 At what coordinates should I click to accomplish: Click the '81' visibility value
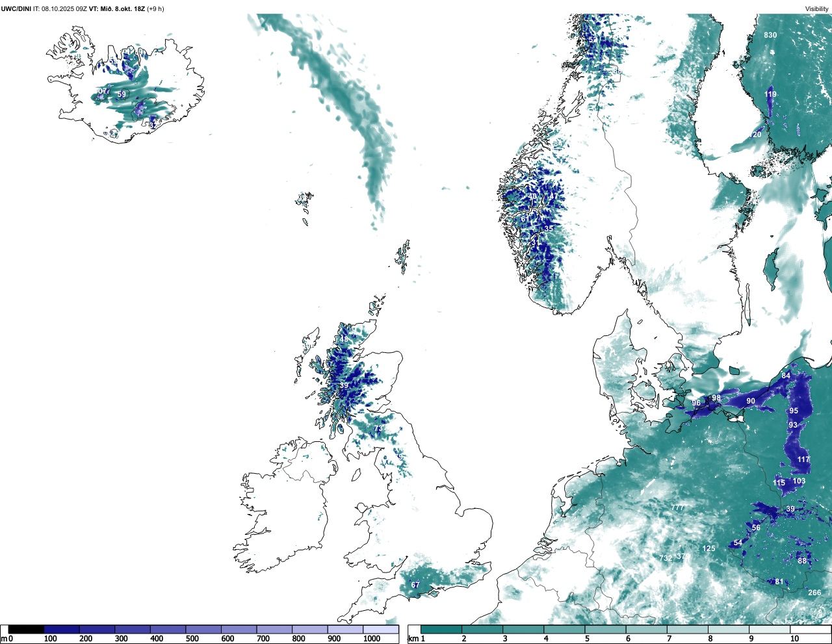coord(779,582)
